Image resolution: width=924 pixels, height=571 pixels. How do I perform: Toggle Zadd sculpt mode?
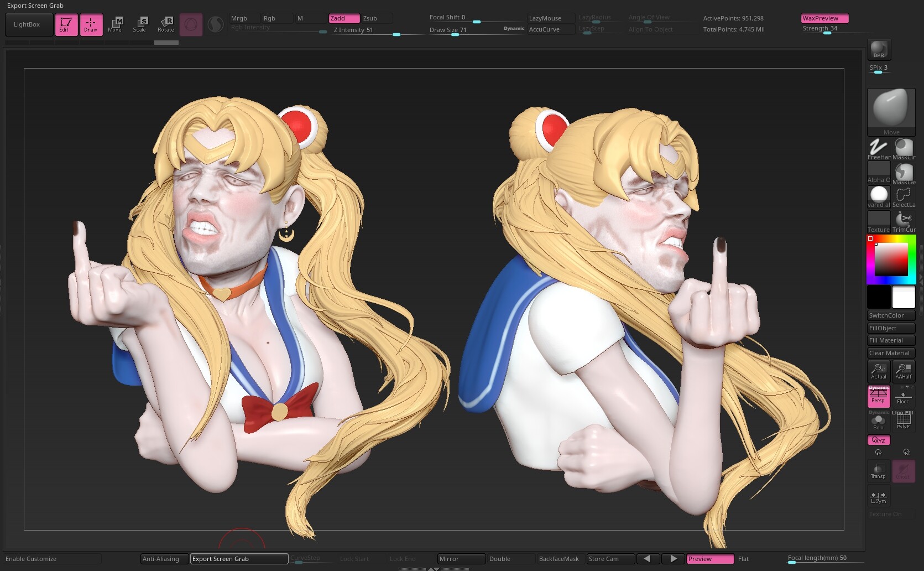coord(344,18)
